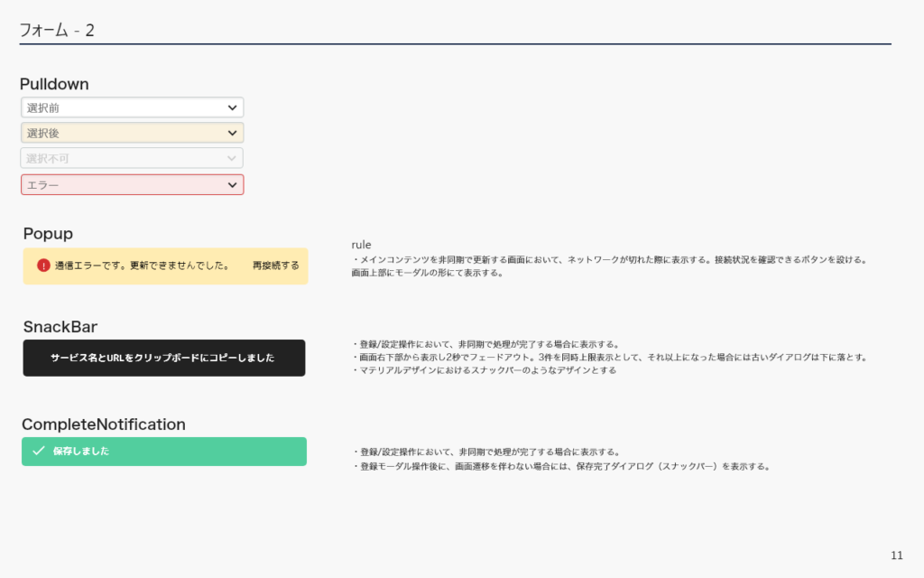Click chevron arrow on the 選択後 pulldown
The image size is (924, 578).
tap(232, 133)
